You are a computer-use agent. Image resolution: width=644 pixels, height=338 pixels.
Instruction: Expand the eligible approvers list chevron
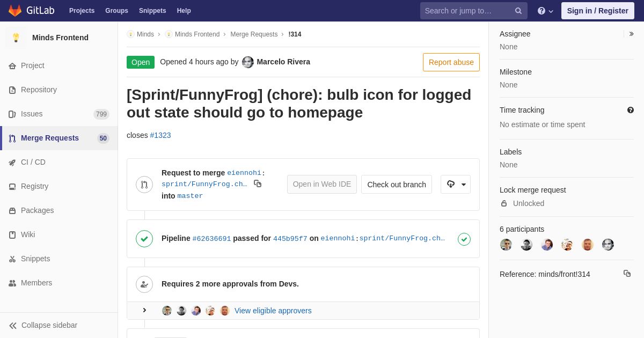click(144, 310)
